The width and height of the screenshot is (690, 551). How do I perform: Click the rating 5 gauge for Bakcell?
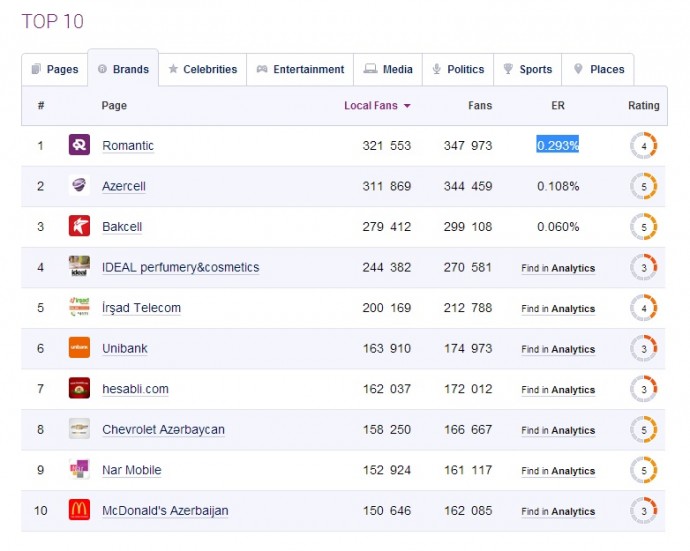coord(643,227)
